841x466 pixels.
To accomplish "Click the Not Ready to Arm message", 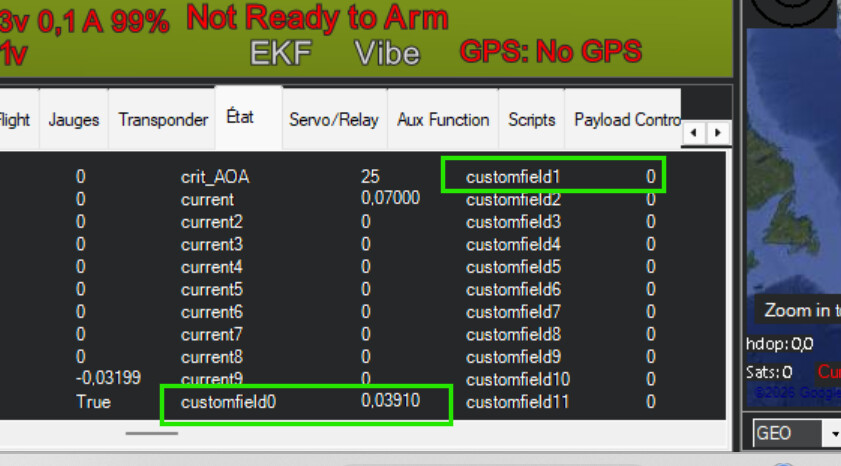I will click(x=317, y=18).
